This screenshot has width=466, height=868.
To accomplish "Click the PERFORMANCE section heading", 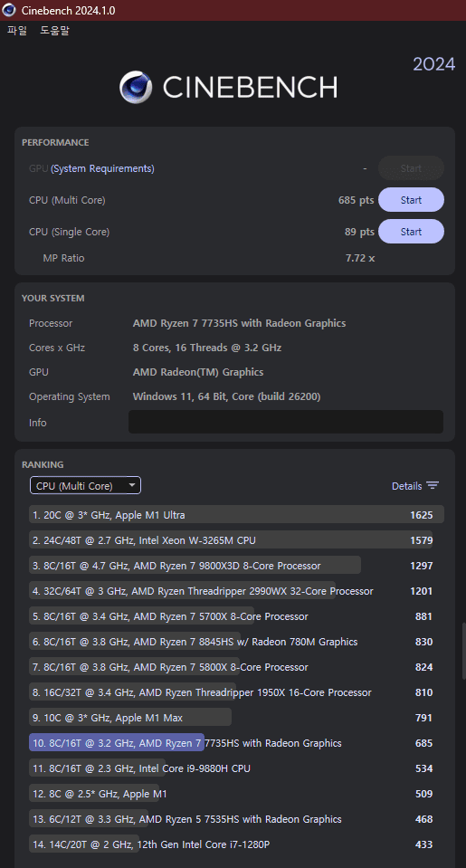I will 55,142.
